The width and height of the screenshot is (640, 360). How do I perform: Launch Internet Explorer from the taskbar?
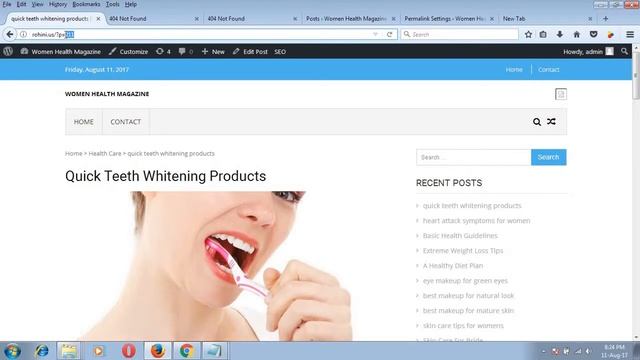point(42,351)
